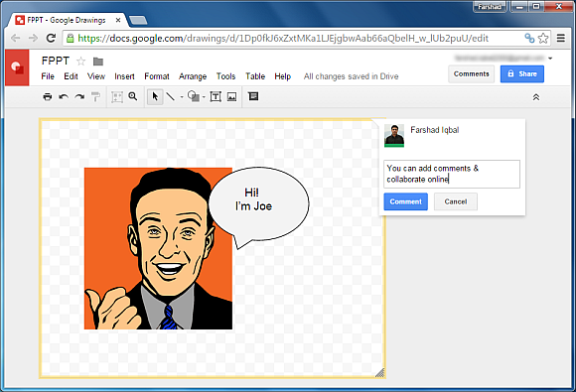Undo the last action
Screen dimensions: 576x392
(64, 97)
